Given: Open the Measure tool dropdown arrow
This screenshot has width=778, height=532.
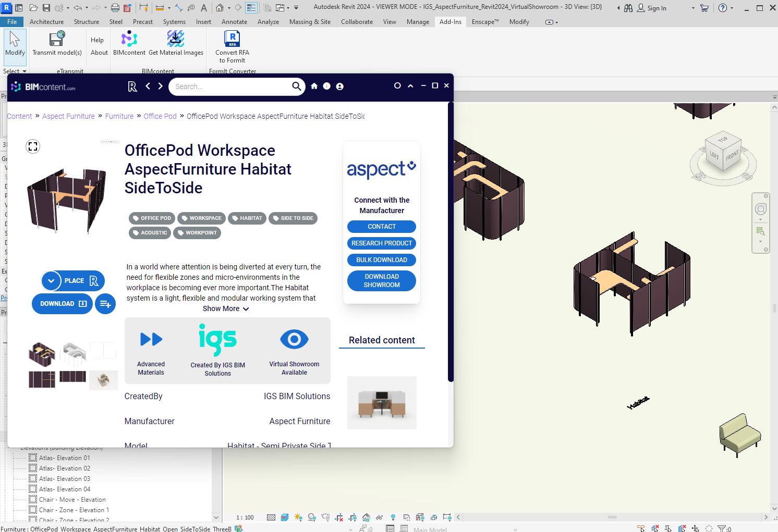Looking at the screenshot, I should (169, 8).
